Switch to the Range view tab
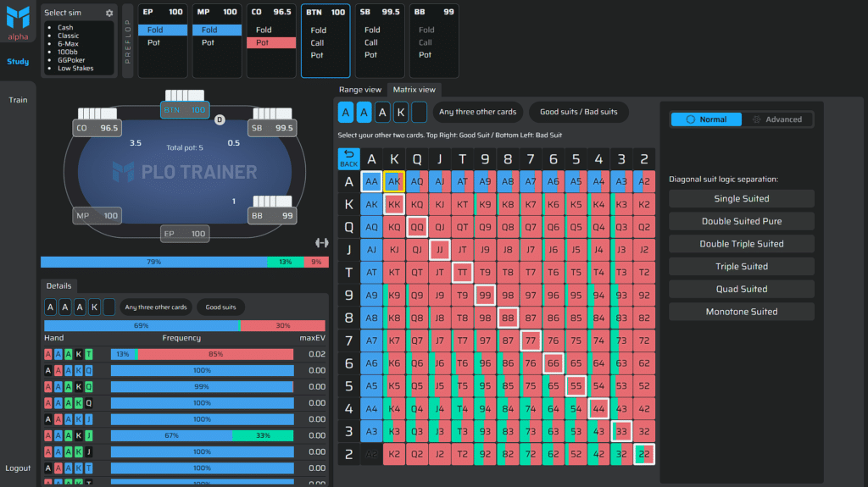This screenshot has height=487, width=868. 360,90
